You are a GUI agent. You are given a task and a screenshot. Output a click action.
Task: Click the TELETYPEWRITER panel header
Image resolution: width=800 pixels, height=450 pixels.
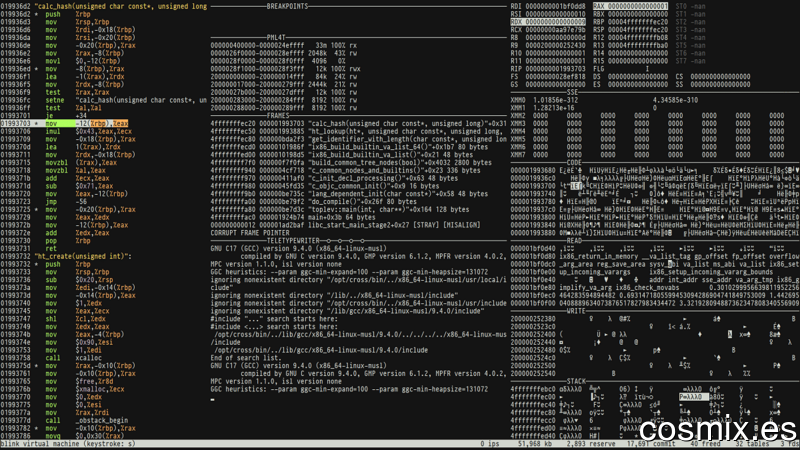coord(293,240)
